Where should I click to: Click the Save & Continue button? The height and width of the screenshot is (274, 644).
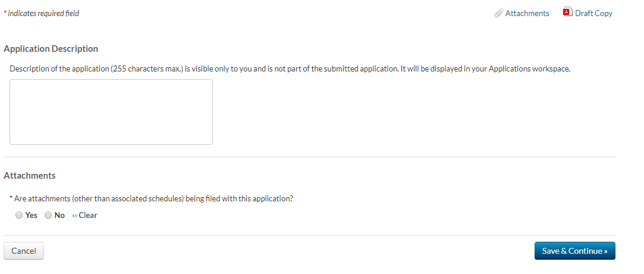pyautogui.click(x=574, y=251)
